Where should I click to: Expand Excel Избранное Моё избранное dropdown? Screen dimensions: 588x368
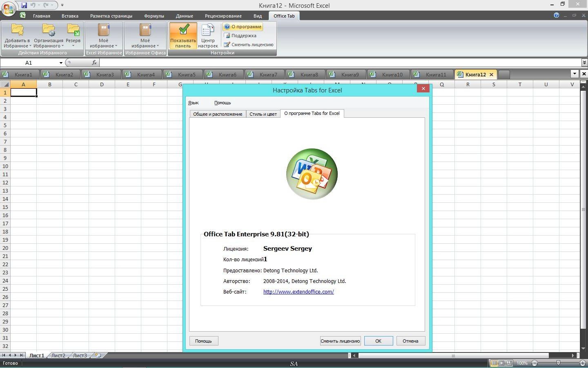[x=116, y=46]
